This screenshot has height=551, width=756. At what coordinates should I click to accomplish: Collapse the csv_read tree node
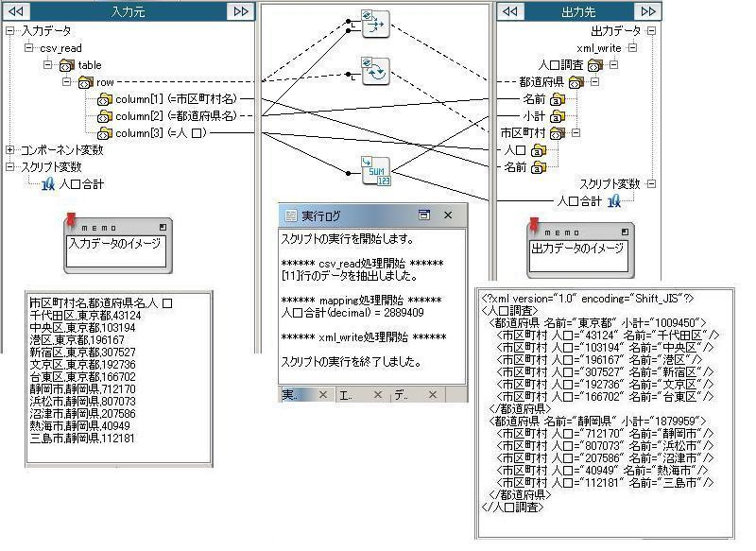[28, 47]
